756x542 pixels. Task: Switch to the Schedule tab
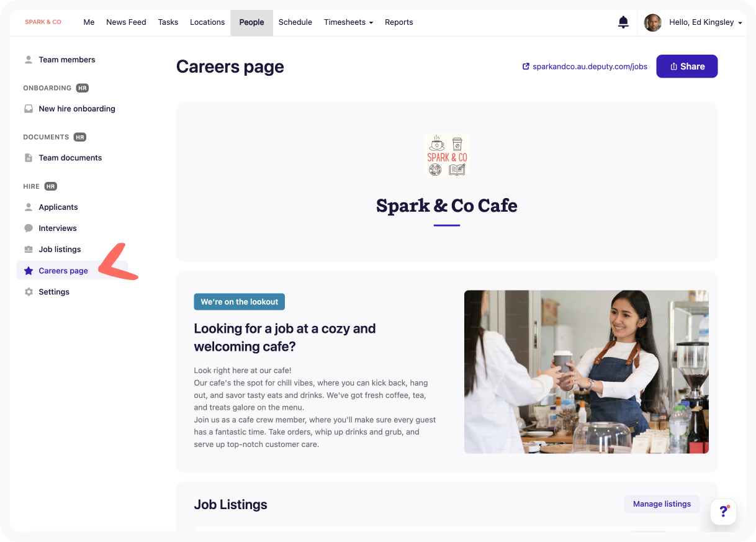point(295,22)
